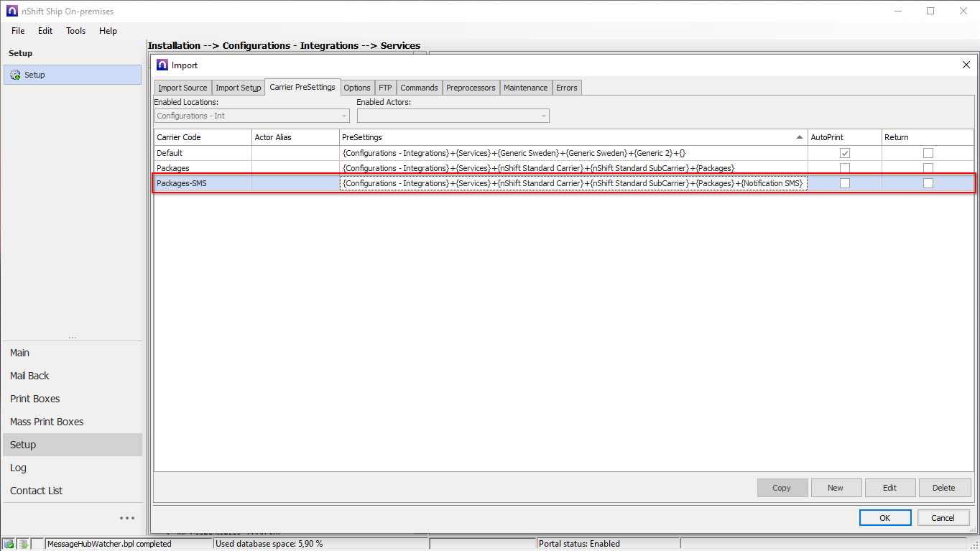Switch to the Preprocessors tab
Screen dimensions: 980x551
[x=471, y=88]
